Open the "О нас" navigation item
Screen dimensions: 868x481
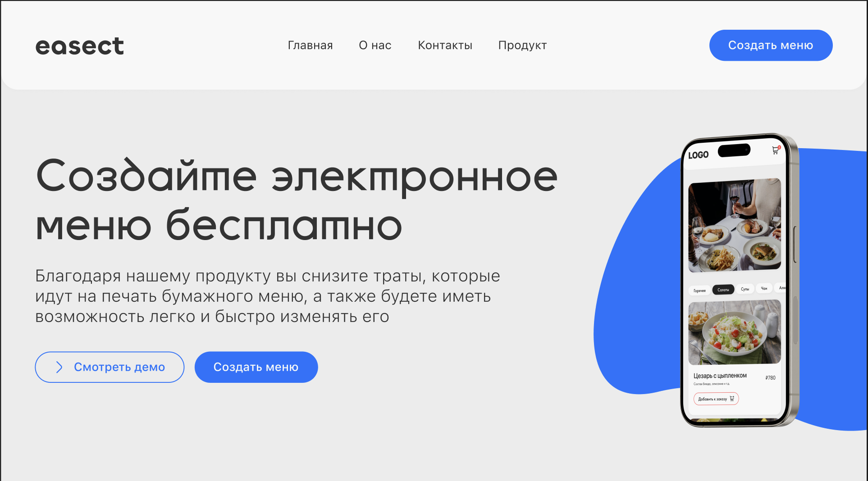(375, 45)
